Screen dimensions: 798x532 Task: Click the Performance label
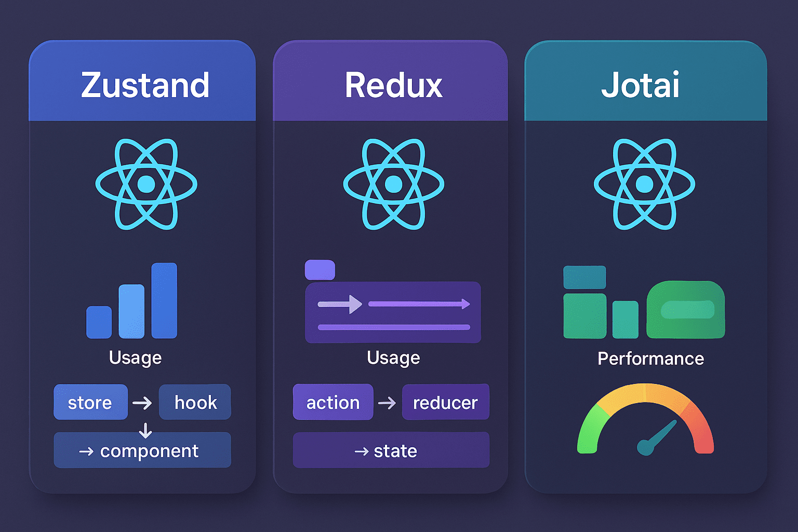(x=650, y=358)
